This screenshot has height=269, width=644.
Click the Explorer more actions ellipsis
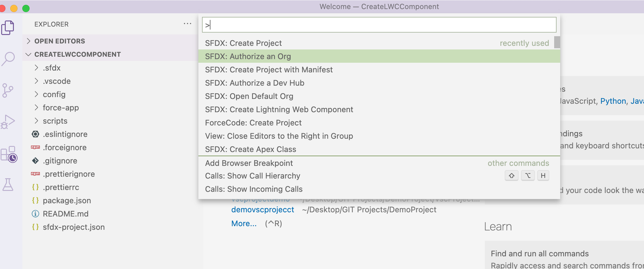point(187,24)
